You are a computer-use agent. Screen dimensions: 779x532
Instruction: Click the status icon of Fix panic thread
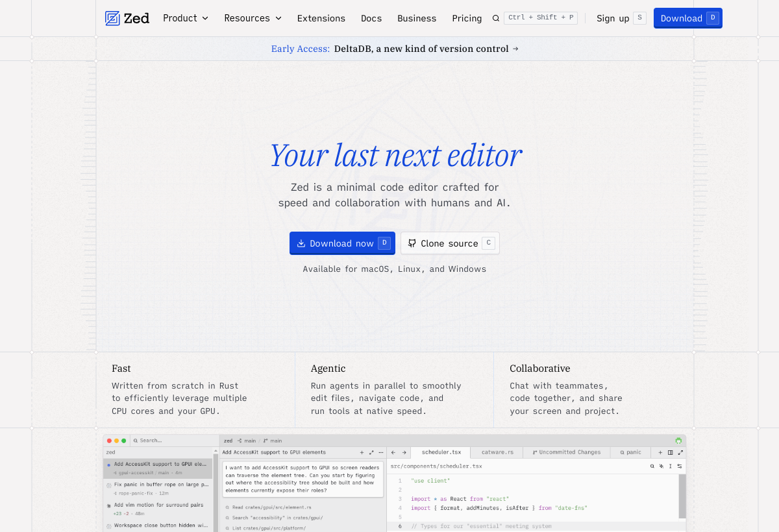tap(108, 485)
